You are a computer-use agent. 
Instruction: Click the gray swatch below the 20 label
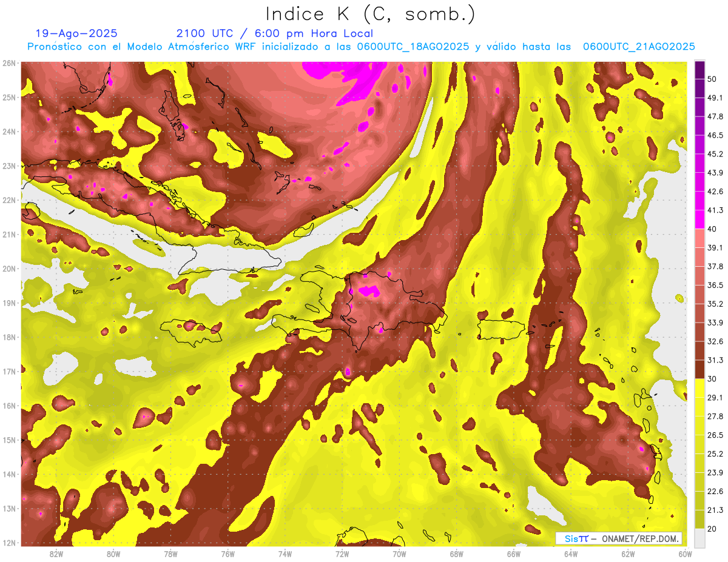tap(700, 538)
